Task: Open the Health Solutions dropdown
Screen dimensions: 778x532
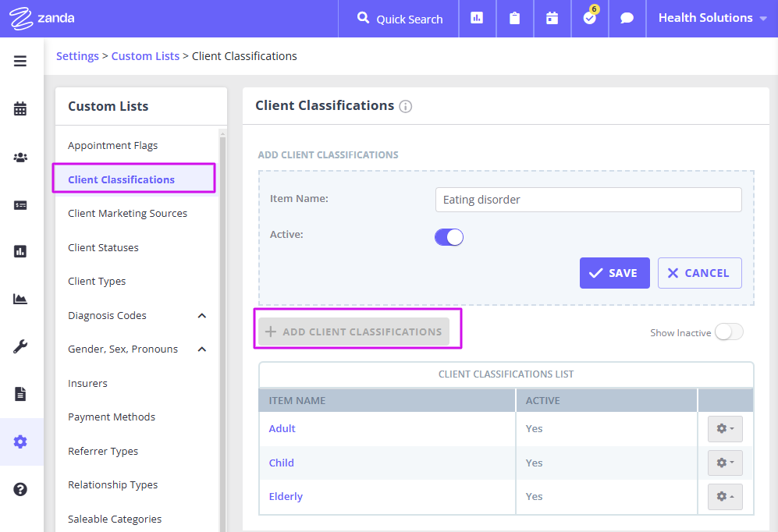Action: [x=709, y=17]
